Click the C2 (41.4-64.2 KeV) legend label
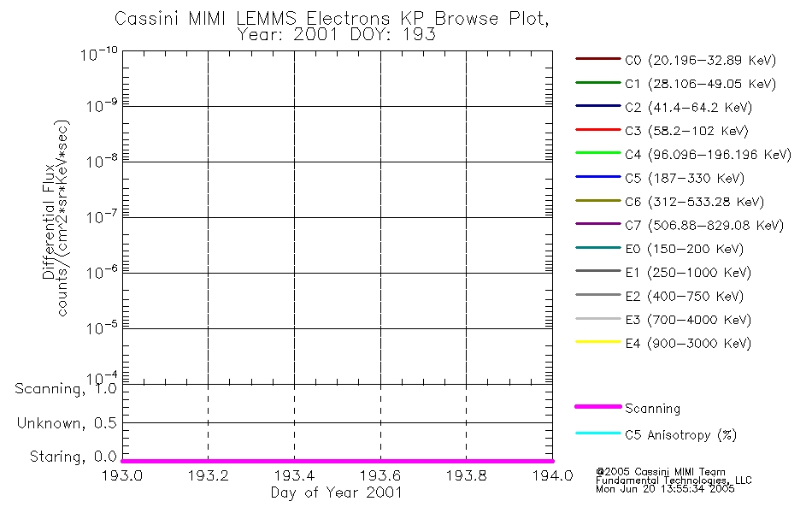 [689, 107]
